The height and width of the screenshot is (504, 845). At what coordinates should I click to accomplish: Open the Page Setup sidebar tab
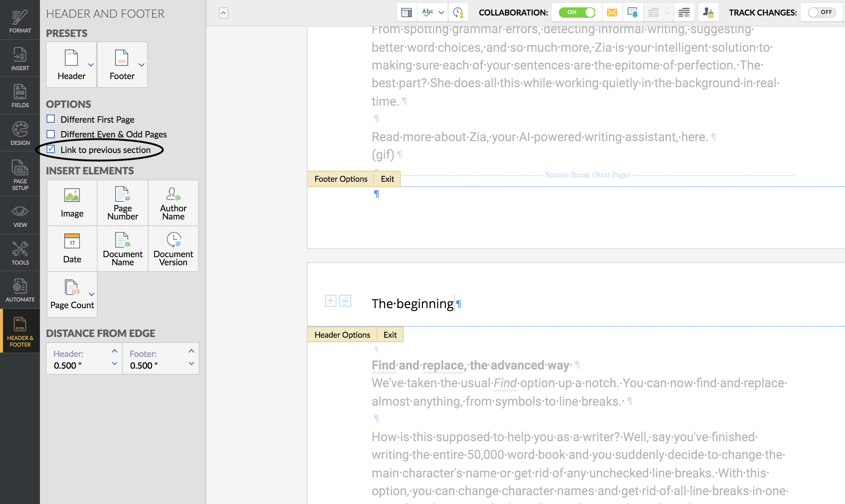(x=20, y=174)
